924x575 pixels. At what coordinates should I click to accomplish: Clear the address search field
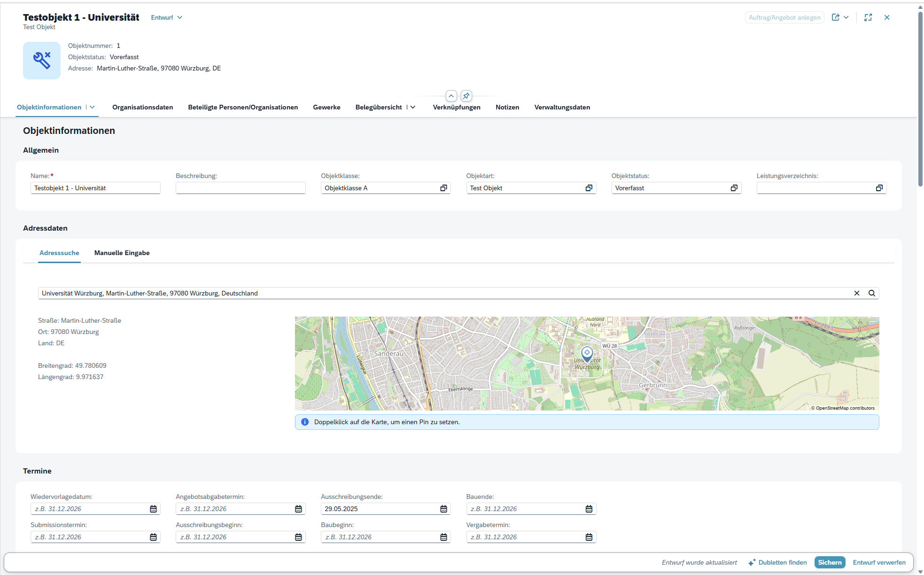coord(857,293)
